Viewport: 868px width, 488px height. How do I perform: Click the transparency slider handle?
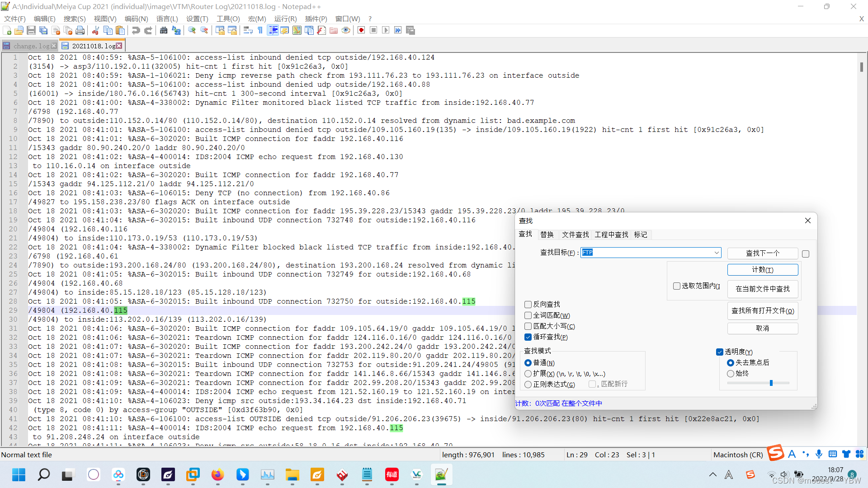(771, 383)
